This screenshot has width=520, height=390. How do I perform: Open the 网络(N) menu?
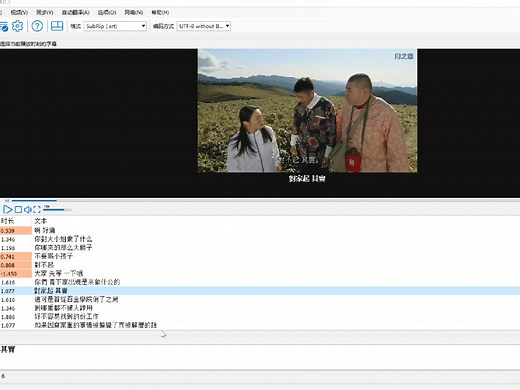(x=134, y=12)
